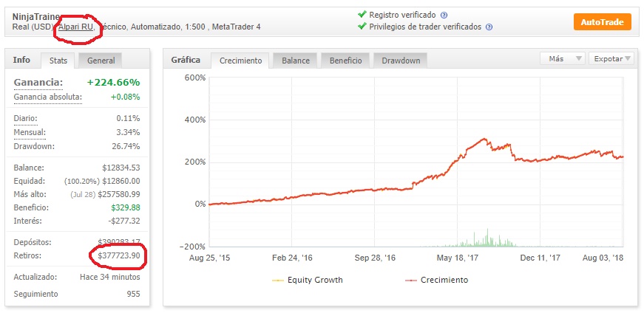Click the $257580.99 highest value
Image resolution: width=644 pixels, height=313 pixels.
119,194
